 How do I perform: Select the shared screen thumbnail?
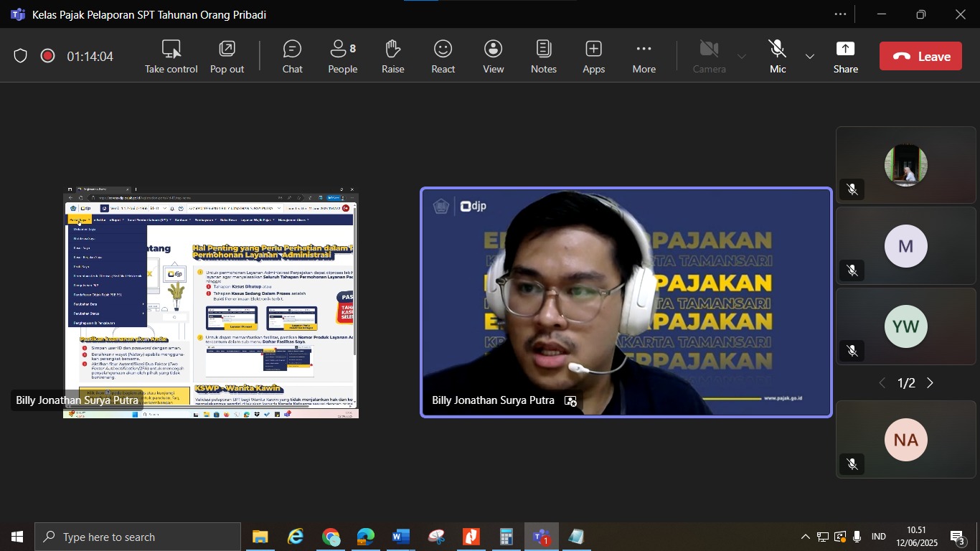[x=211, y=303]
